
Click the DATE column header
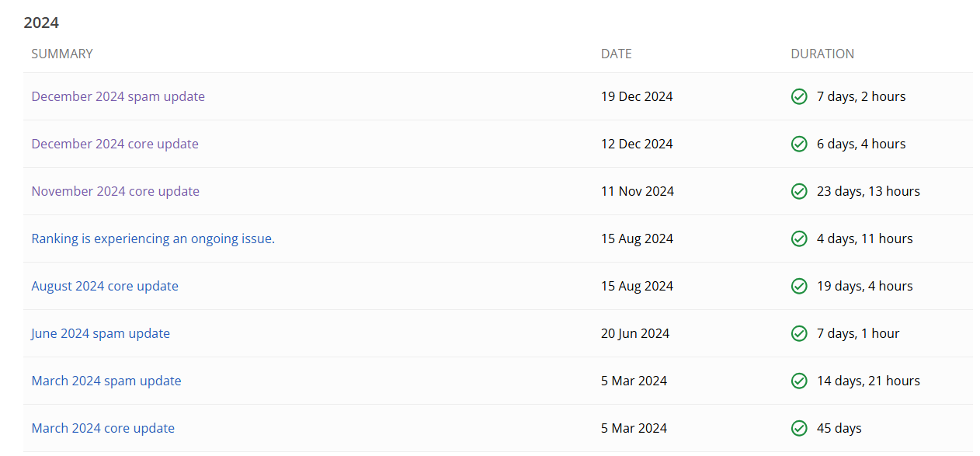(x=617, y=54)
